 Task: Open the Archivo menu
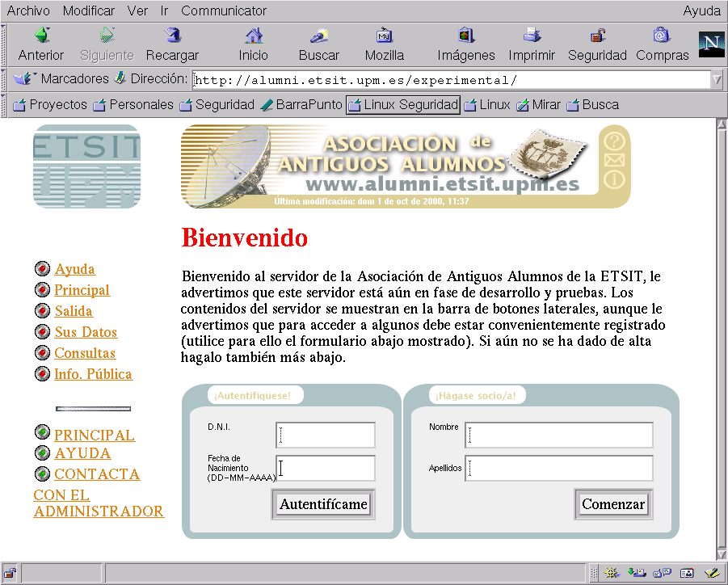(x=27, y=11)
